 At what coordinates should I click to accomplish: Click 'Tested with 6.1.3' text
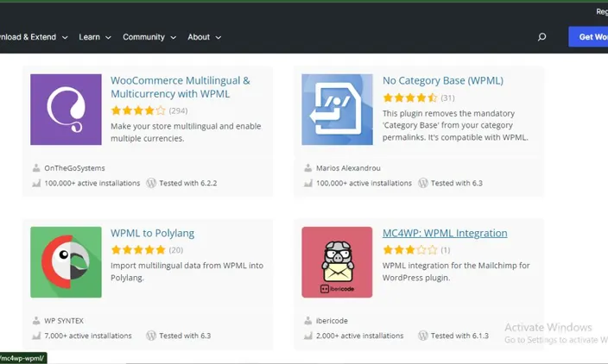pyautogui.click(x=459, y=336)
